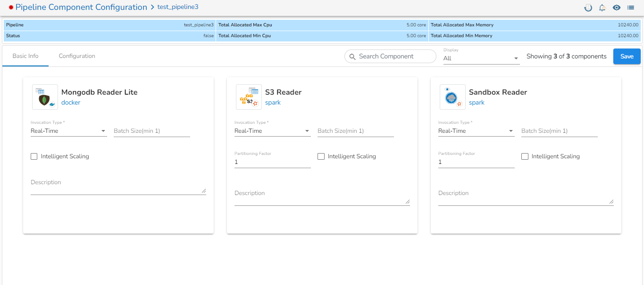Open Invocation Type dropdown for Mongodb Reader Lite
The height and width of the screenshot is (285, 644).
(x=68, y=131)
